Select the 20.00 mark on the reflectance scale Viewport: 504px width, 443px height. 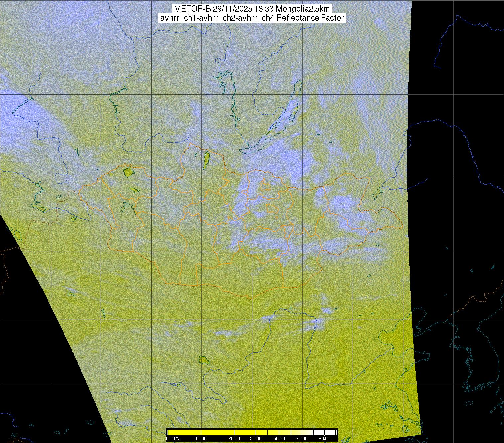coord(234,439)
